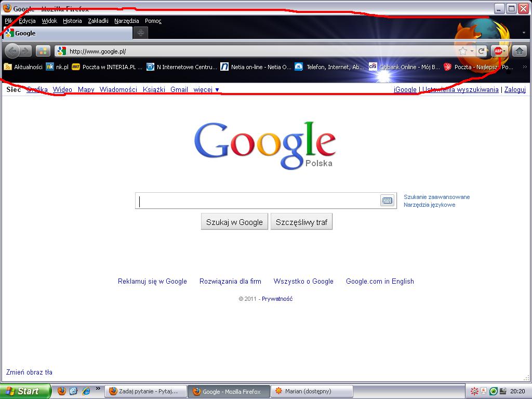Click the Zmień obraz tła link
The height and width of the screenshot is (399, 532).
point(29,372)
